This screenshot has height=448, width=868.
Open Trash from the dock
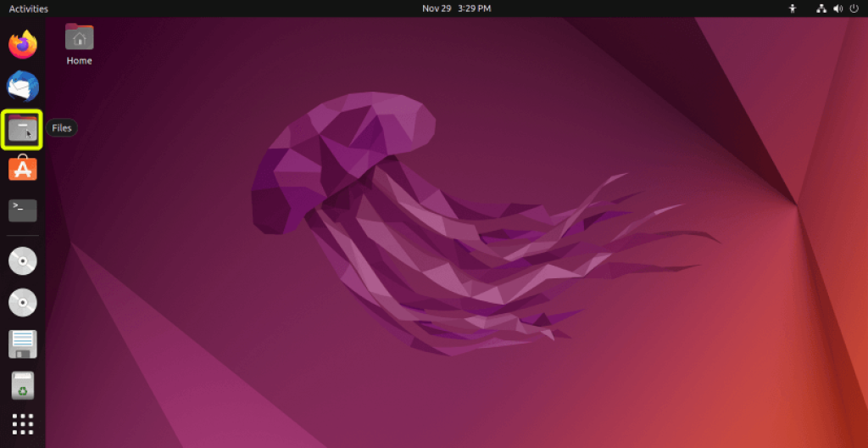(x=23, y=384)
